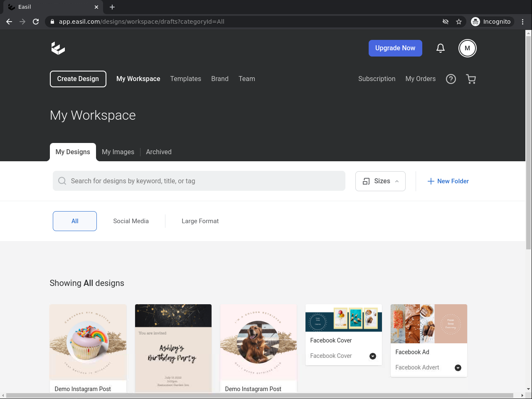Open the Facebook Cover card options arrow
Image resolution: width=532 pixels, height=399 pixels.
[373, 356]
